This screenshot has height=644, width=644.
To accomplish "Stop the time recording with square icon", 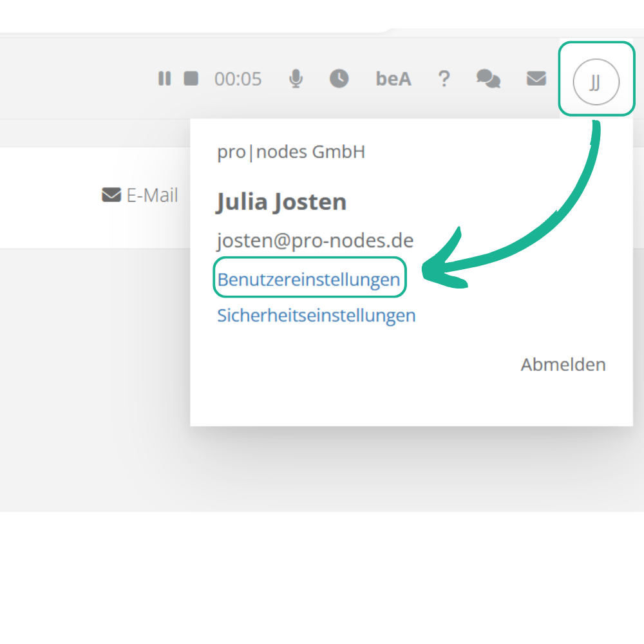I will coord(191,79).
